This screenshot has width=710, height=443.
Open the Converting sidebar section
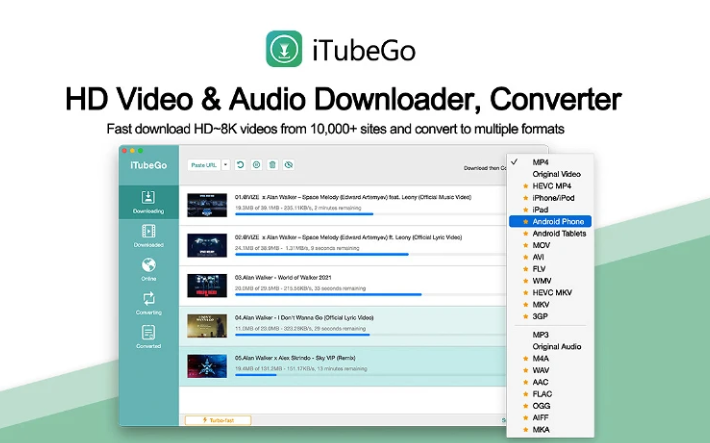149,303
